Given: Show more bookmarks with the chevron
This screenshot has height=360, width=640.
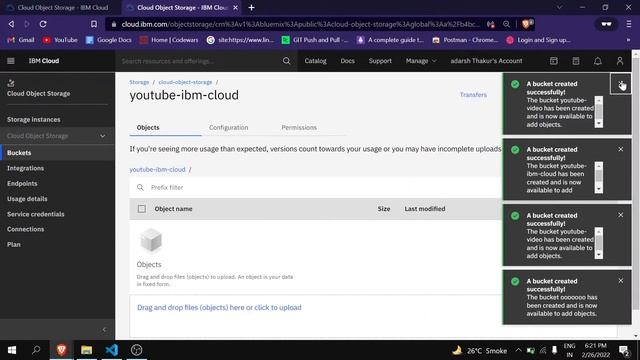Looking at the screenshot, I should pyautogui.click(x=628, y=40).
